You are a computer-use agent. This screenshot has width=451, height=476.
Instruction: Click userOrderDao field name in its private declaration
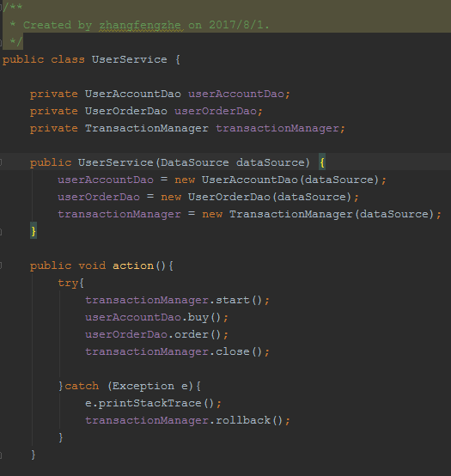point(216,111)
